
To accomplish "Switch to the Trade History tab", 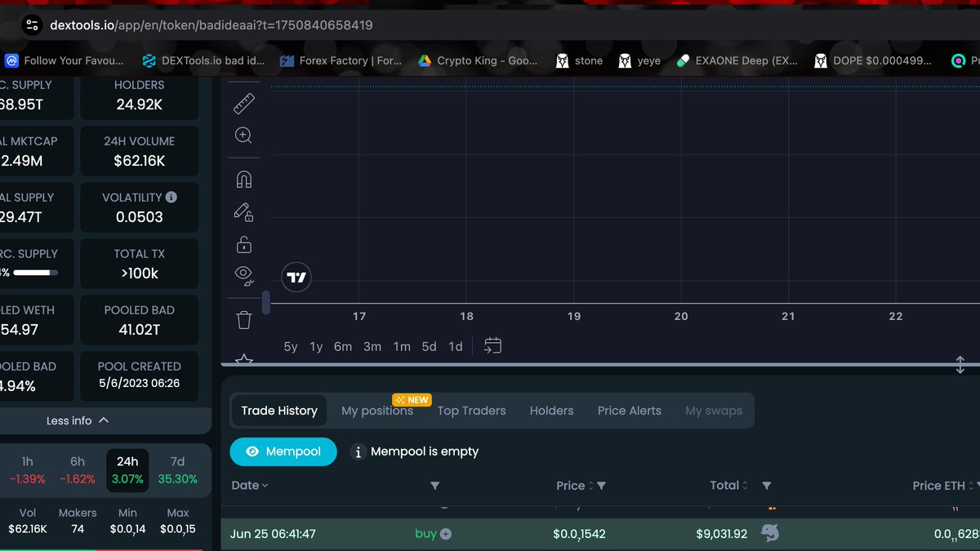I will [x=279, y=411].
